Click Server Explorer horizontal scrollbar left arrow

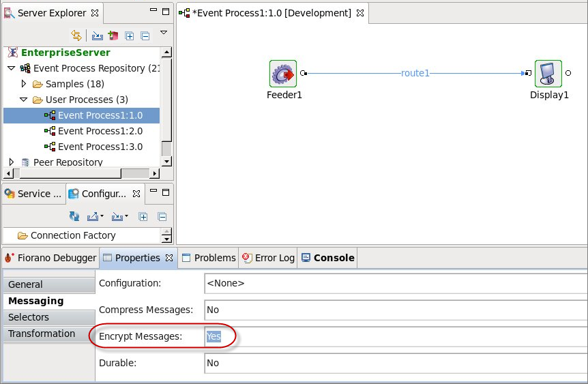tap(9, 174)
